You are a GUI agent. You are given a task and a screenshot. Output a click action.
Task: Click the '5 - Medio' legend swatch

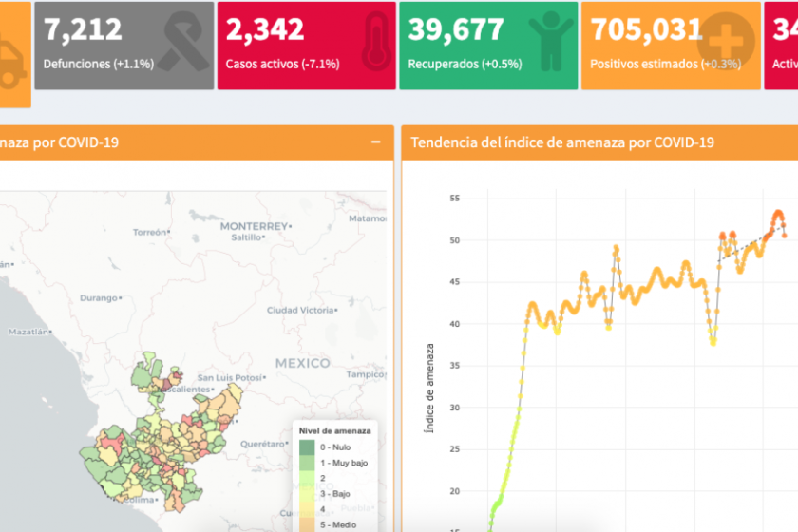[307, 524]
